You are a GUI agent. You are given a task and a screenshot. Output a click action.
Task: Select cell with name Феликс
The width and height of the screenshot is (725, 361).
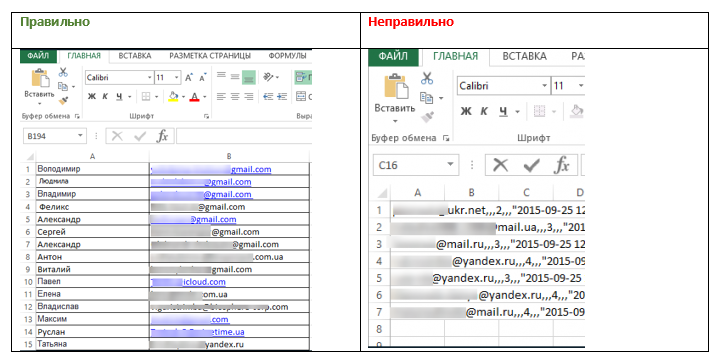pos(92,207)
